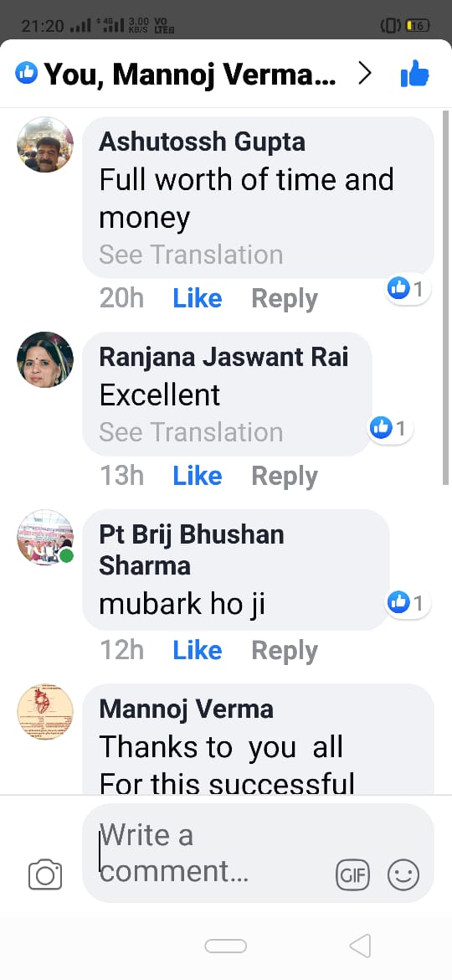Viewport: 452px width, 980px height.
Task: See Translation under Full worth of time comment
Action: (191, 255)
